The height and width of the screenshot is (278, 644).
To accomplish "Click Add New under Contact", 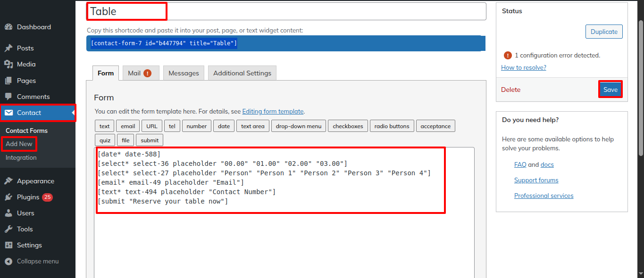I will point(19,144).
